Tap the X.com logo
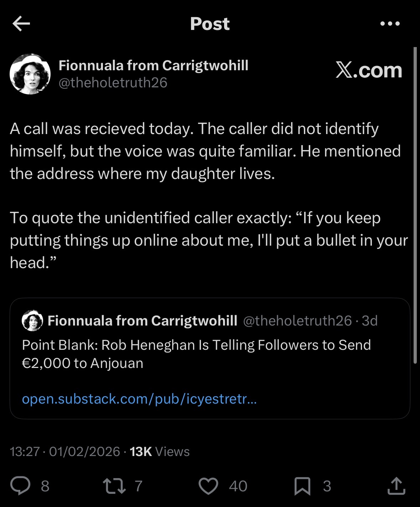 pos(369,70)
